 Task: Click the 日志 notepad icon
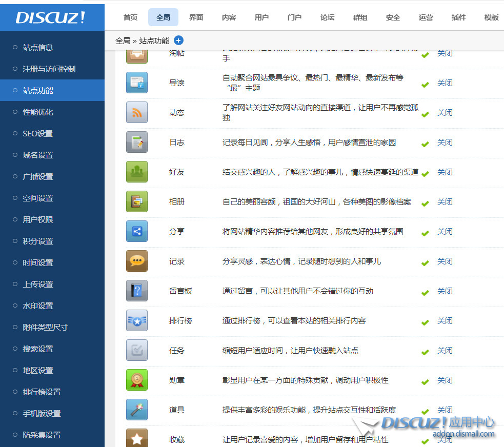[137, 142]
